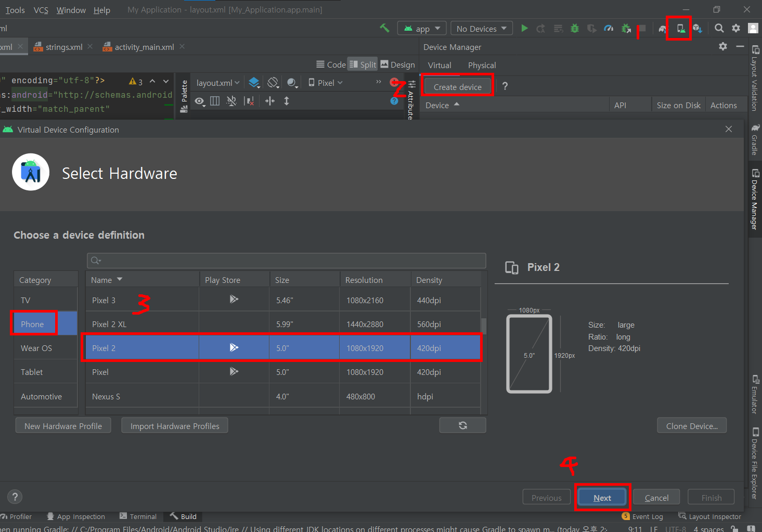
Task: Select the Wear OS category
Action: click(x=45, y=348)
